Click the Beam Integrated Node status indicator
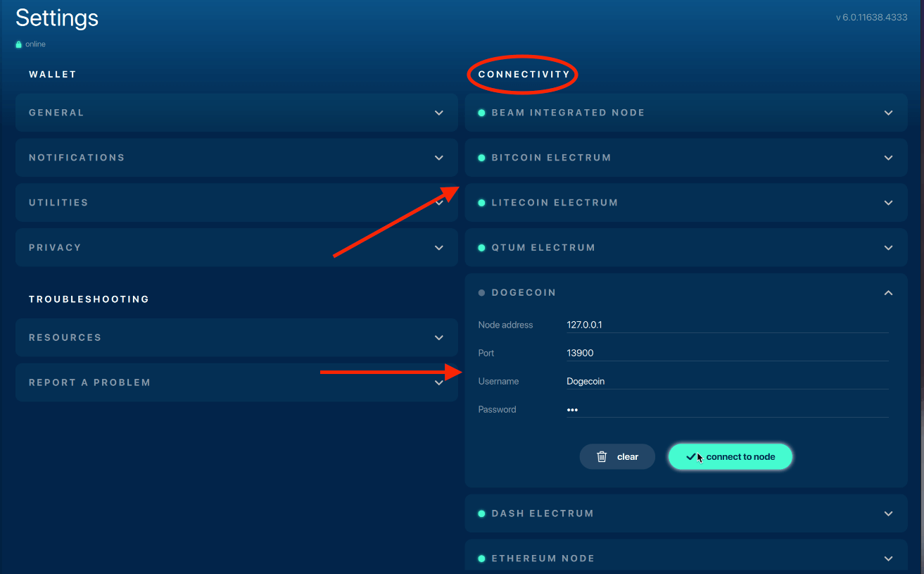Screen dimensions: 924x574 click(x=481, y=112)
